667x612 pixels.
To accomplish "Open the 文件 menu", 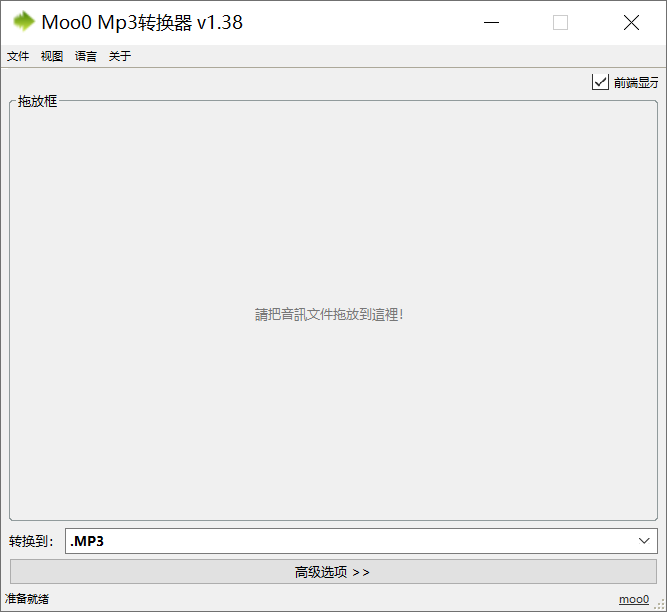I will [x=18, y=56].
